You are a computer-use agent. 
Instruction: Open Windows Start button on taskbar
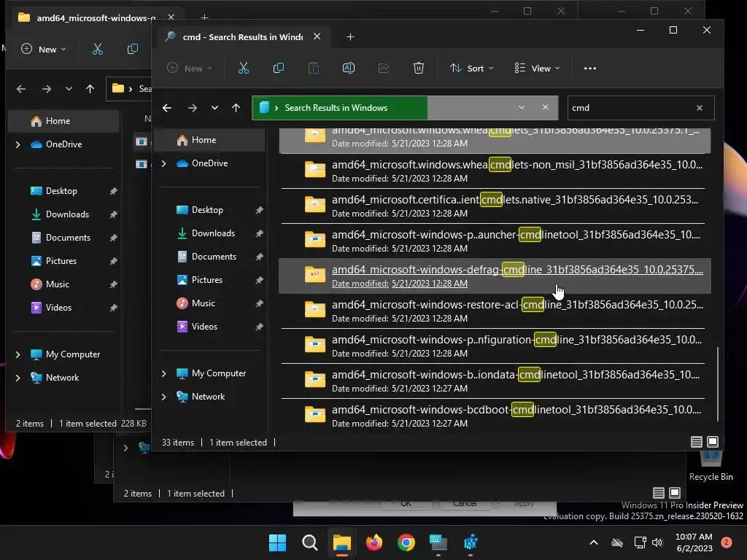pyautogui.click(x=277, y=542)
